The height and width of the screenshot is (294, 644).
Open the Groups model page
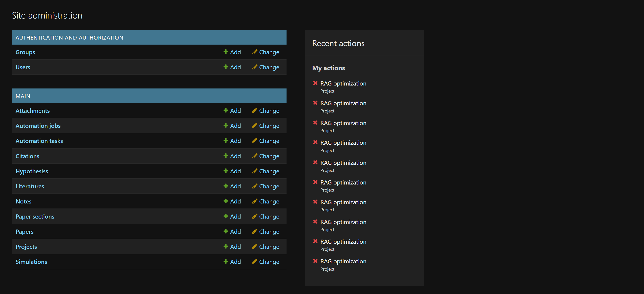(x=25, y=52)
